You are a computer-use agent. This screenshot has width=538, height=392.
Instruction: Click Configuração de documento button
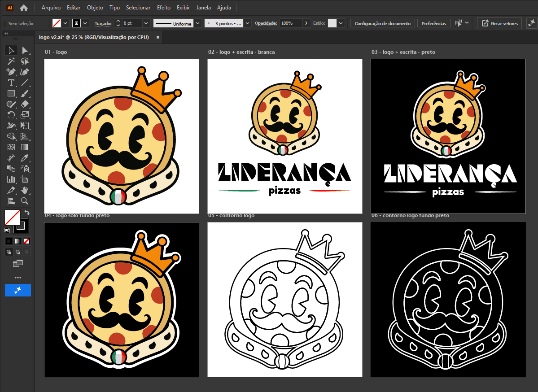coord(383,23)
